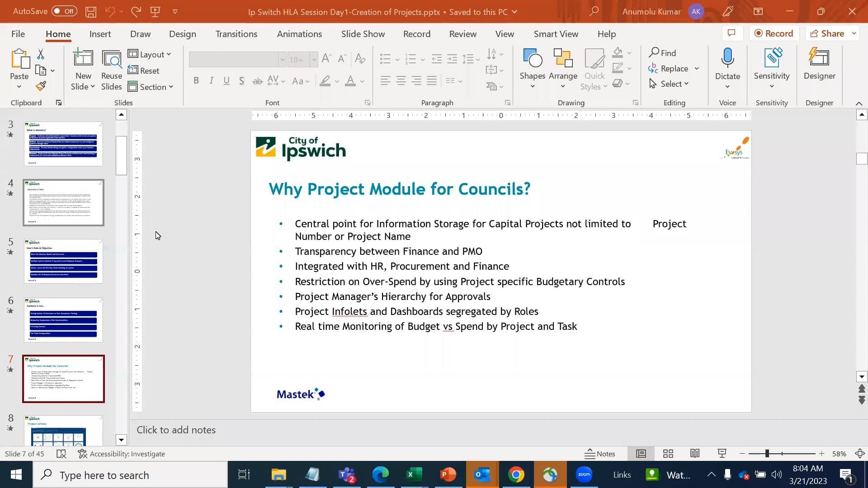Toggle the AutoSave switch

coord(64,11)
